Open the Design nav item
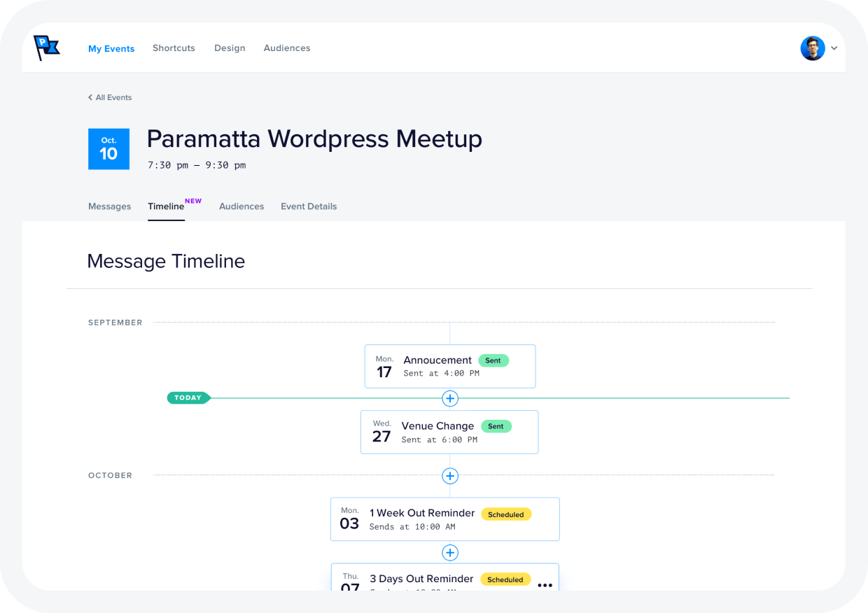Screen dimensions: 868x613 coord(230,48)
